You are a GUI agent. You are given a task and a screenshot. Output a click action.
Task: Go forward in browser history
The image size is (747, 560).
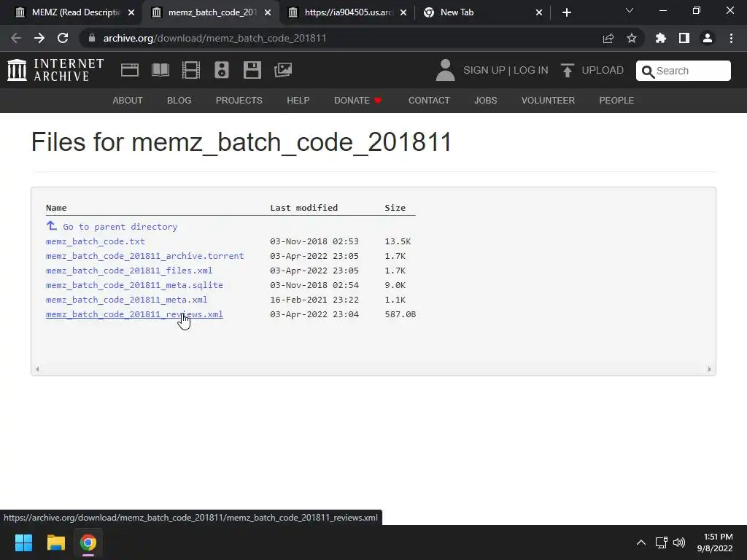39,38
